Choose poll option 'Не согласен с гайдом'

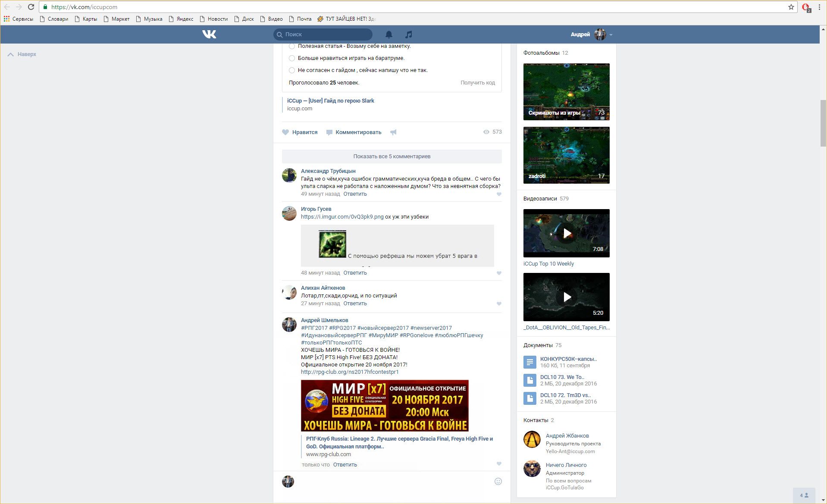point(292,70)
